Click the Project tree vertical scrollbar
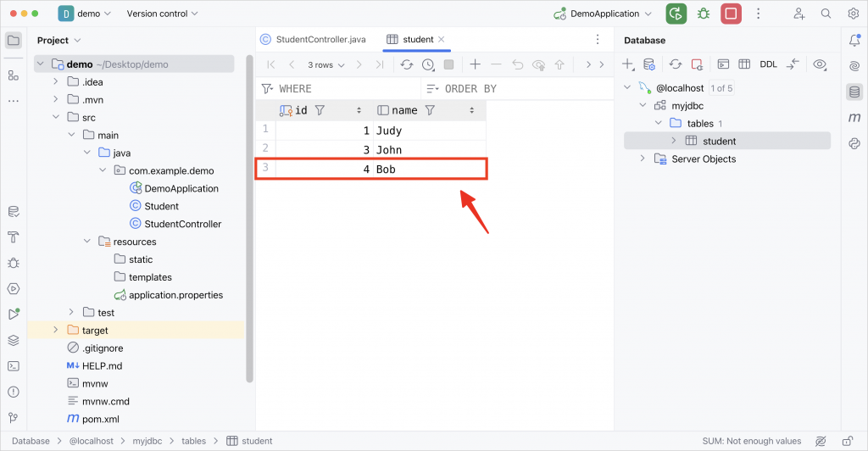This screenshot has width=868, height=451. 250,219
